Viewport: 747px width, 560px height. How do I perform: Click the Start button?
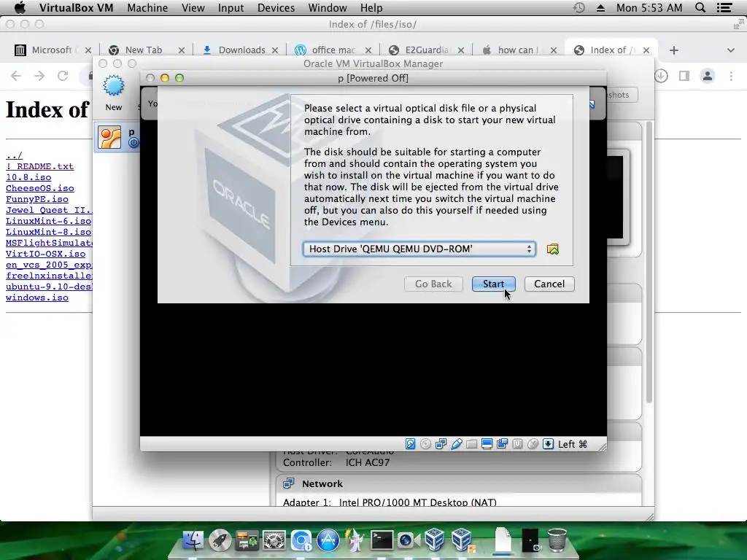point(494,284)
